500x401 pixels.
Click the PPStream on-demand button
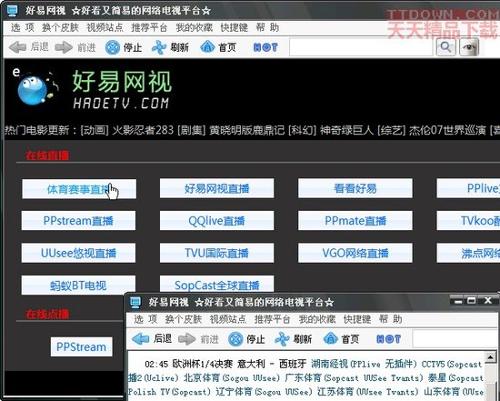point(81,347)
